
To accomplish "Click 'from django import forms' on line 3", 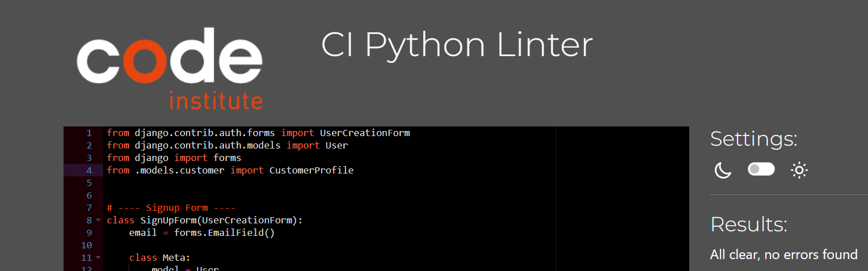I will click(174, 158).
